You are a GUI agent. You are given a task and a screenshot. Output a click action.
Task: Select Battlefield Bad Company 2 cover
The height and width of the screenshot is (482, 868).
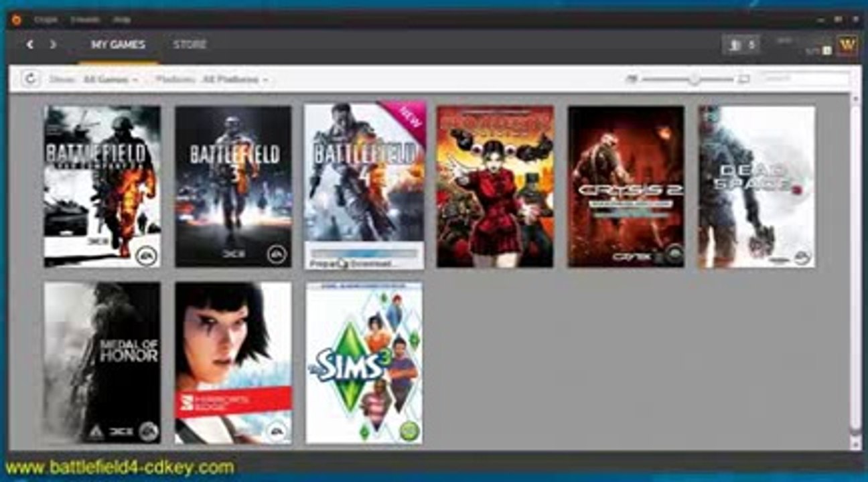point(102,186)
